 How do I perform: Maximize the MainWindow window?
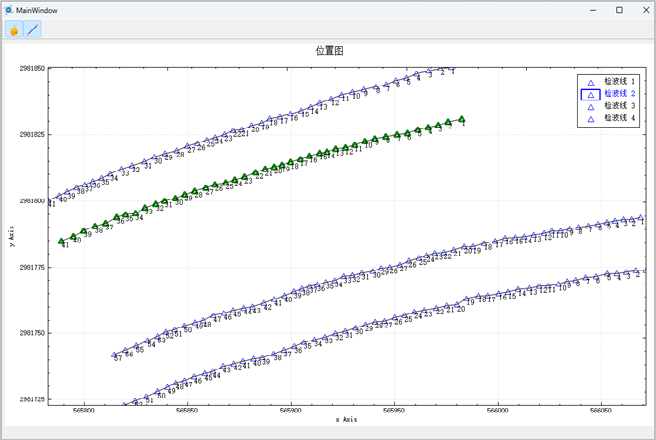coord(619,9)
